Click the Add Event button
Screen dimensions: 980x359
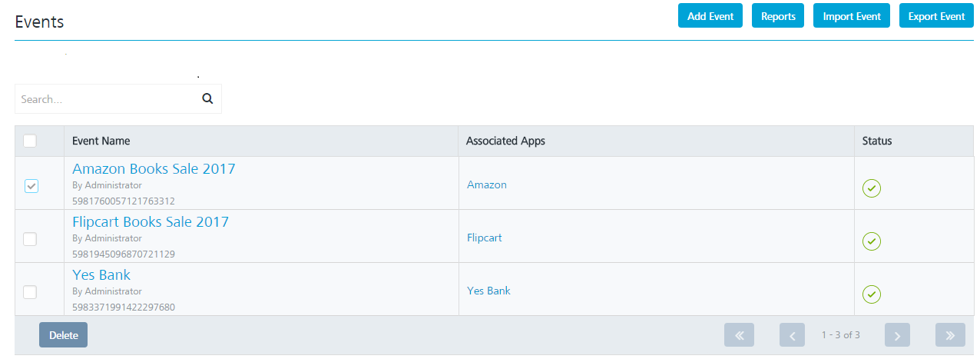(710, 16)
